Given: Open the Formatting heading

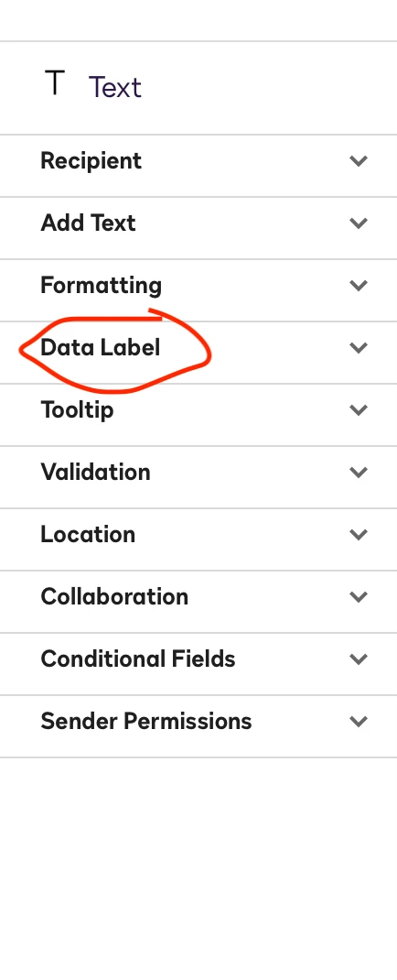Looking at the screenshot, I should pos(102,286).
